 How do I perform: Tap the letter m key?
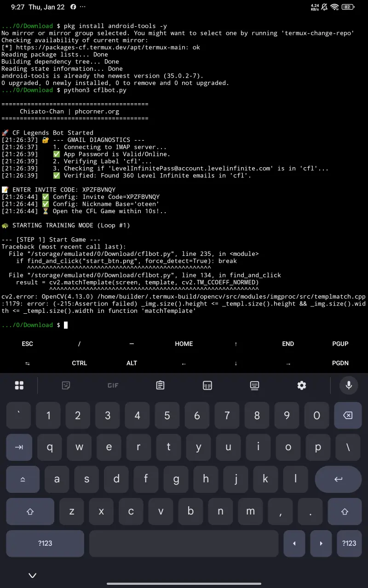pos(250,511)
